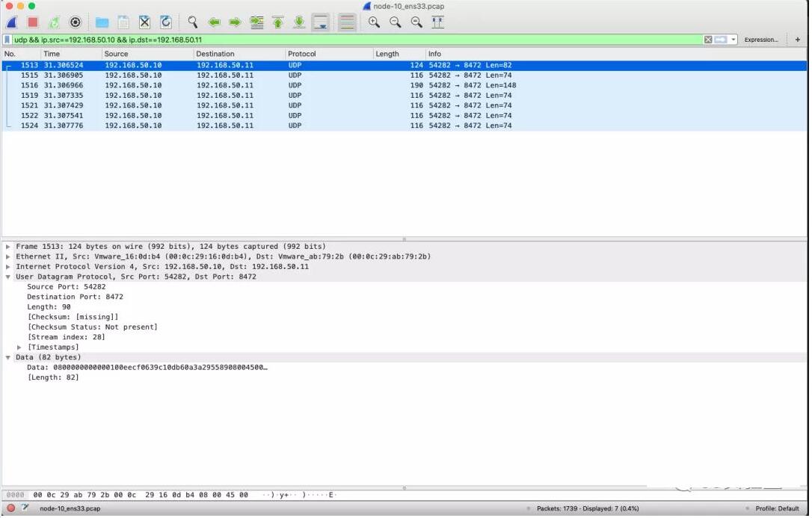Viewport: 812px width, 518px height.
Task: Click into the display filter field
Action: tap(357, 40)
